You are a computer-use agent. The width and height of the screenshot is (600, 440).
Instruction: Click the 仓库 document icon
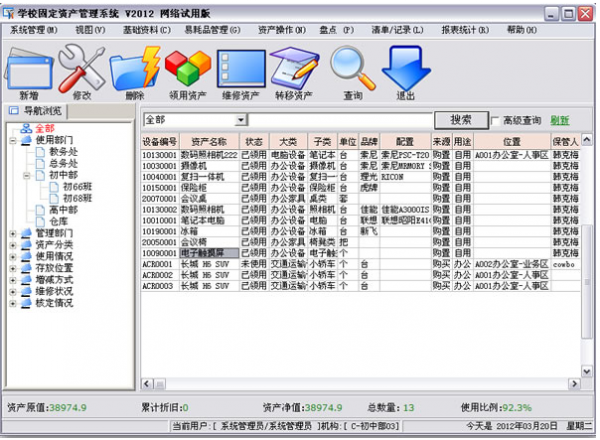40,222
